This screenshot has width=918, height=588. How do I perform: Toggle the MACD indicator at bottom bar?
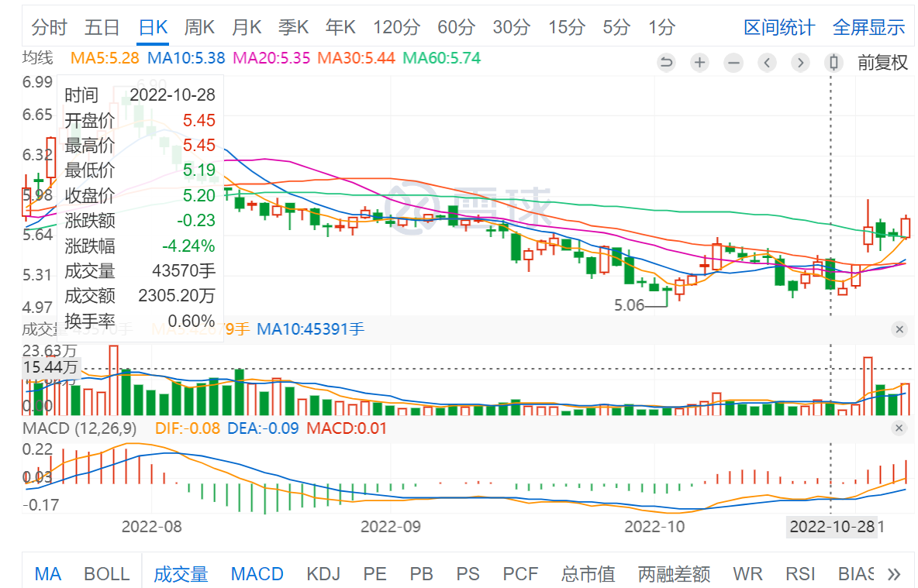tap(257, 574)
